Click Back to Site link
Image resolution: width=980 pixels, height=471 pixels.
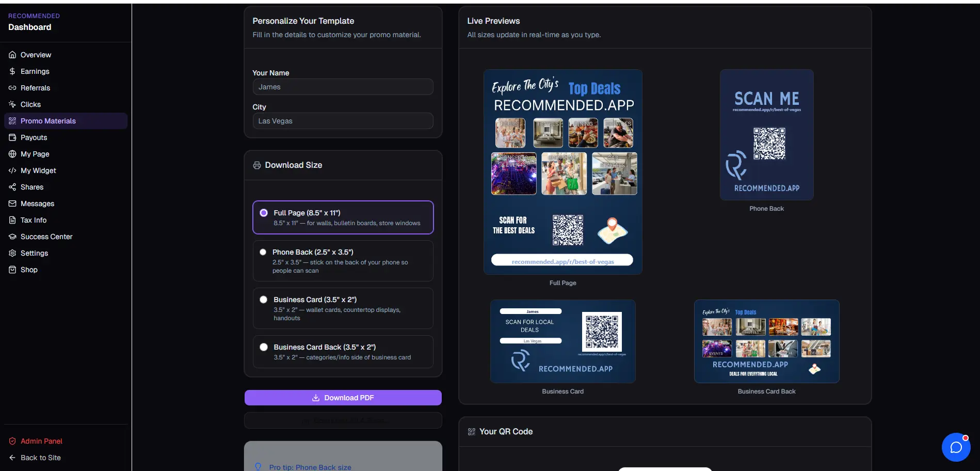pos(66,458)
